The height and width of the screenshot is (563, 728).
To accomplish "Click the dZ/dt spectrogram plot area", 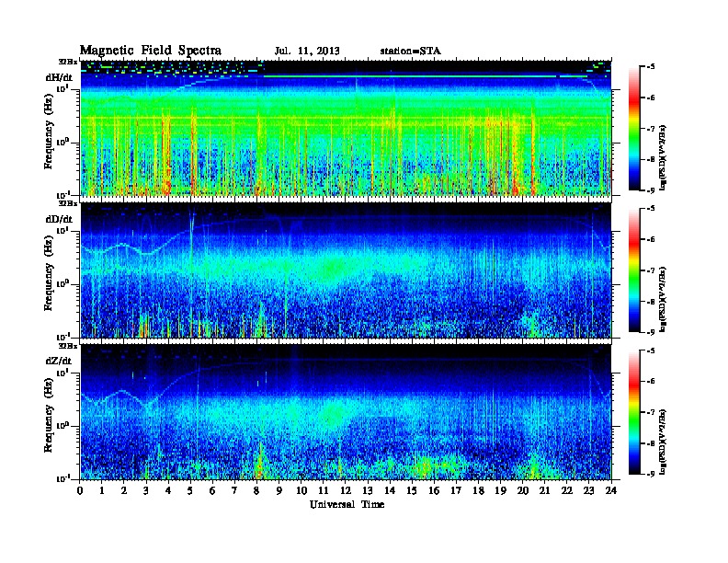I will 346,412.
